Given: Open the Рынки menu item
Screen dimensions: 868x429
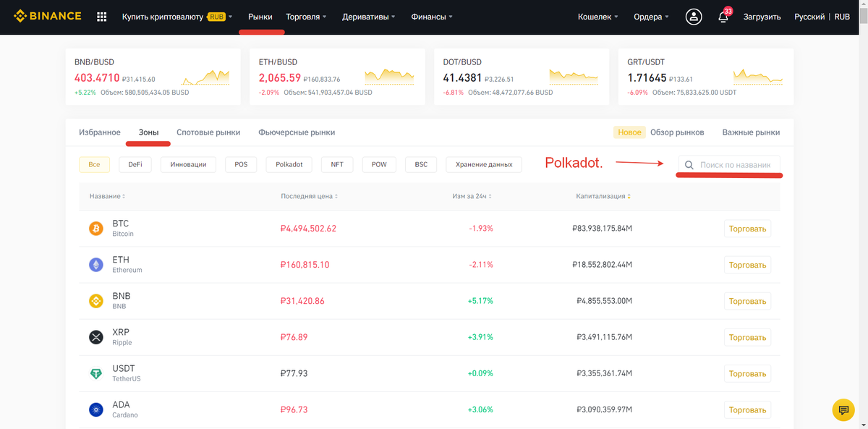Looking at the screenshot, I should coord(260,17).
